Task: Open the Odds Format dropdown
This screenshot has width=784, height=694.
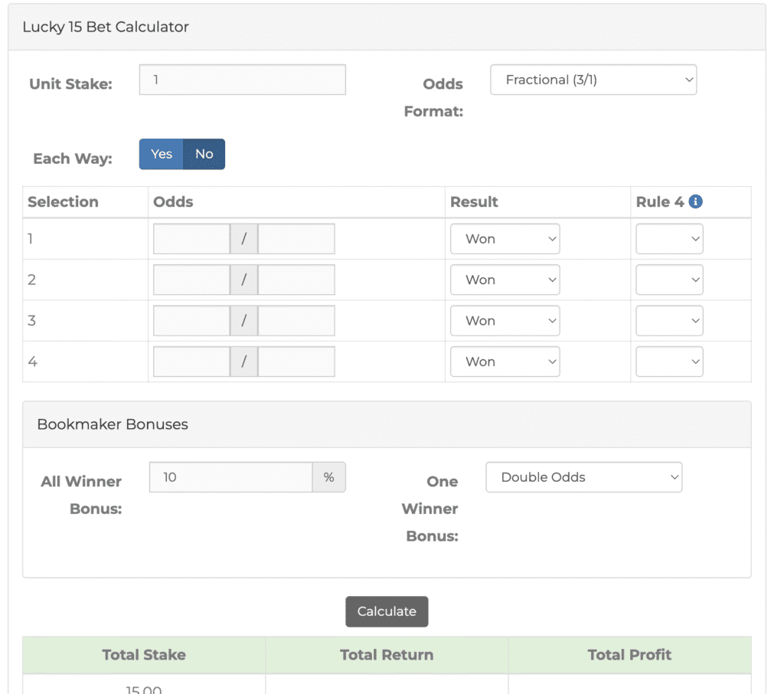Action: click(593, 80)
